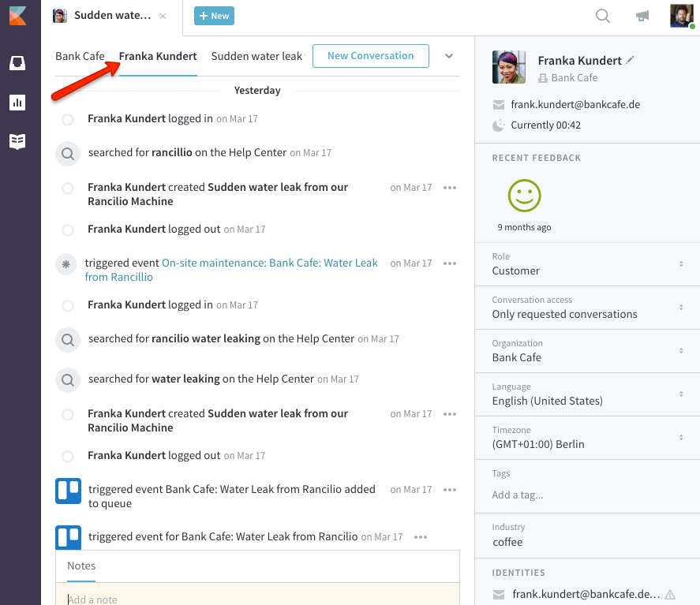Open the Timezone dropdown showing Berlin
Viewport: 700px width, 605px height.
tap(587, 438)
